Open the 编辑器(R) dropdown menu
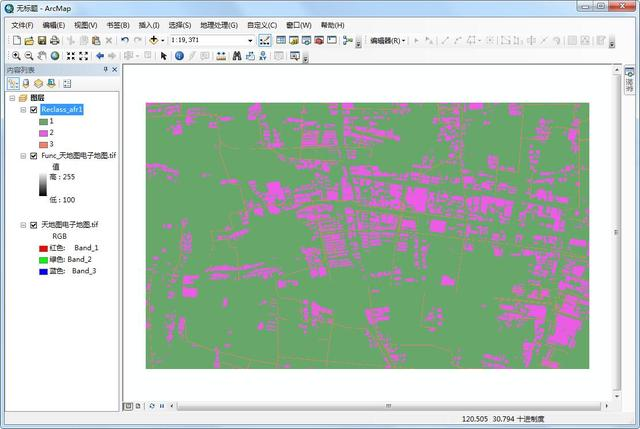 pos(387,40)
